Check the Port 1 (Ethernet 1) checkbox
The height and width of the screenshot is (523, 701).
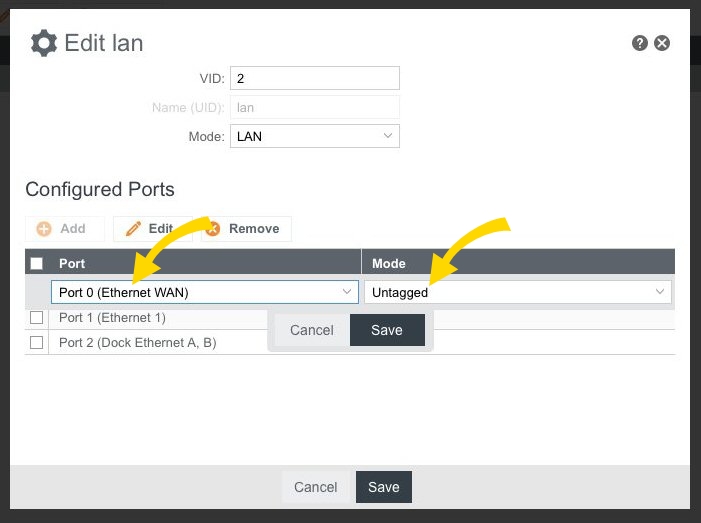(37, 318)
